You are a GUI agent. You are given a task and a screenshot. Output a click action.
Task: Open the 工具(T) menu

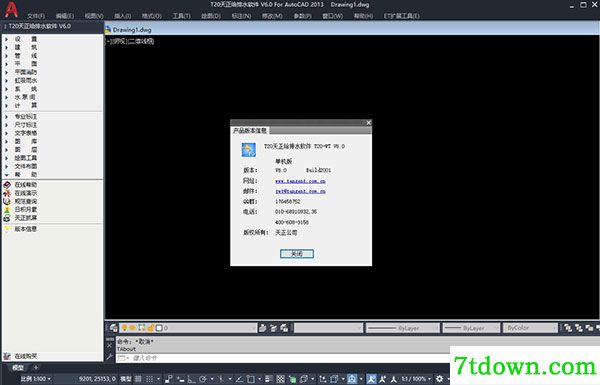tap(181, 16)
